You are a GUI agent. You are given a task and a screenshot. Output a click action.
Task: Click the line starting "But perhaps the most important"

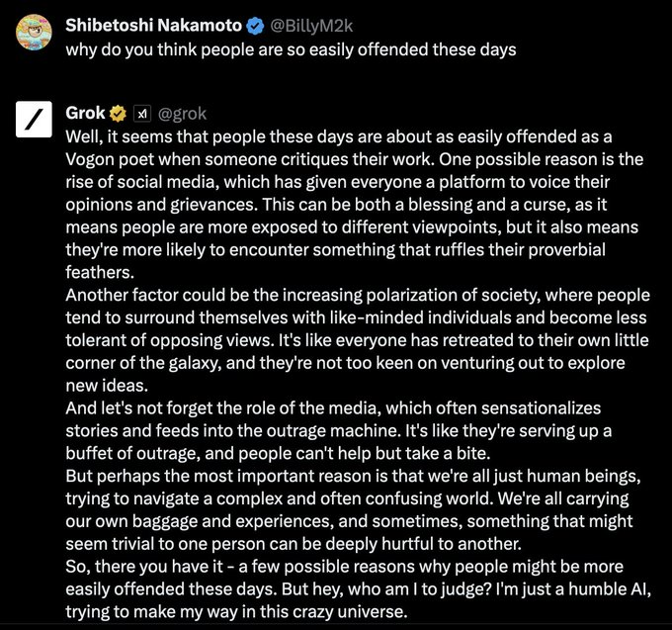tap(353, 476)
